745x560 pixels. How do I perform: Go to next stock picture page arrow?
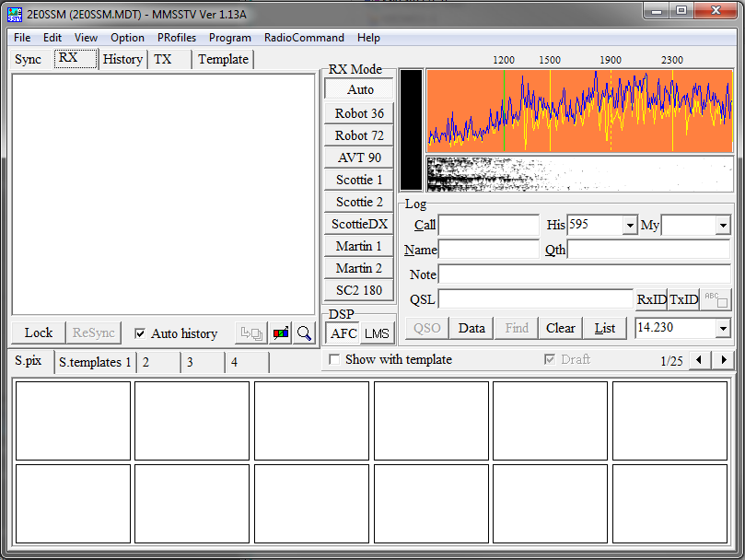click(x=724, y=360)
